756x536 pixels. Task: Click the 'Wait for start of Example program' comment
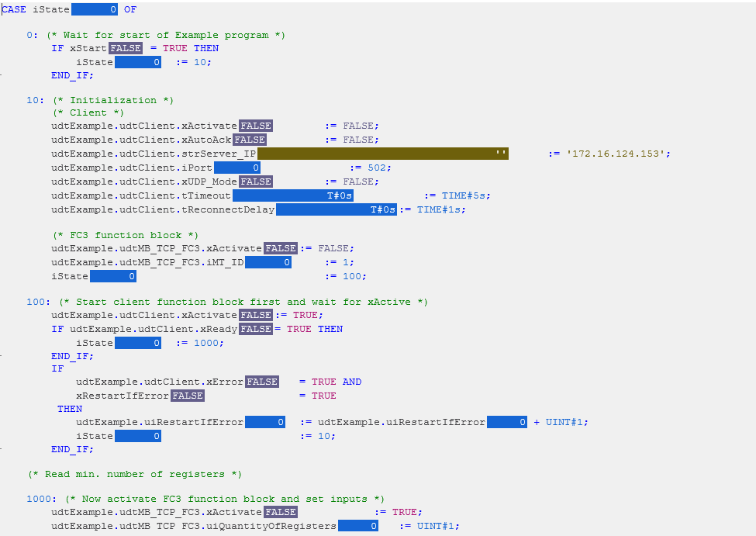tap(166, 35)
